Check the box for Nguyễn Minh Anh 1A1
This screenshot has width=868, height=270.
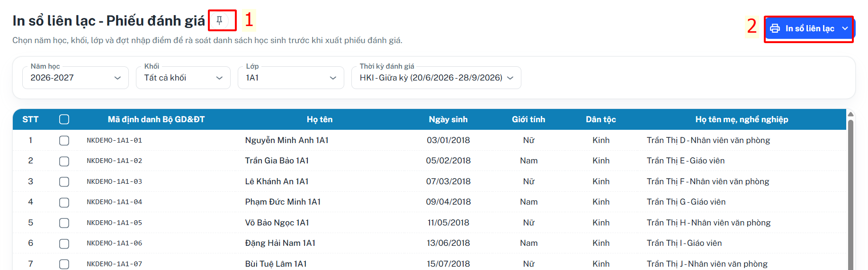tap(64, 141)
